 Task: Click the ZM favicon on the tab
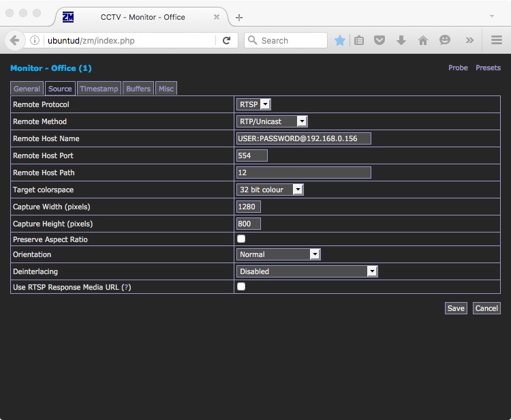pyautogui.click(x=68, y=17)
